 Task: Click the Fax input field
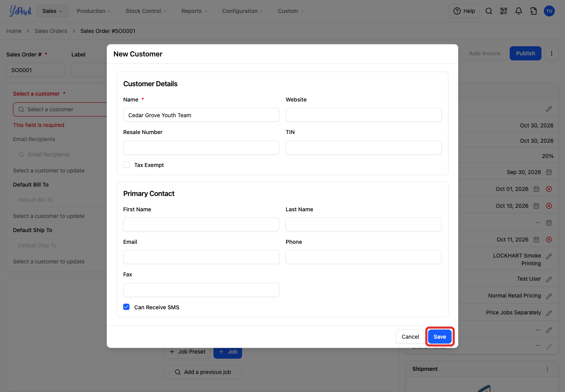tap(201, 290)
